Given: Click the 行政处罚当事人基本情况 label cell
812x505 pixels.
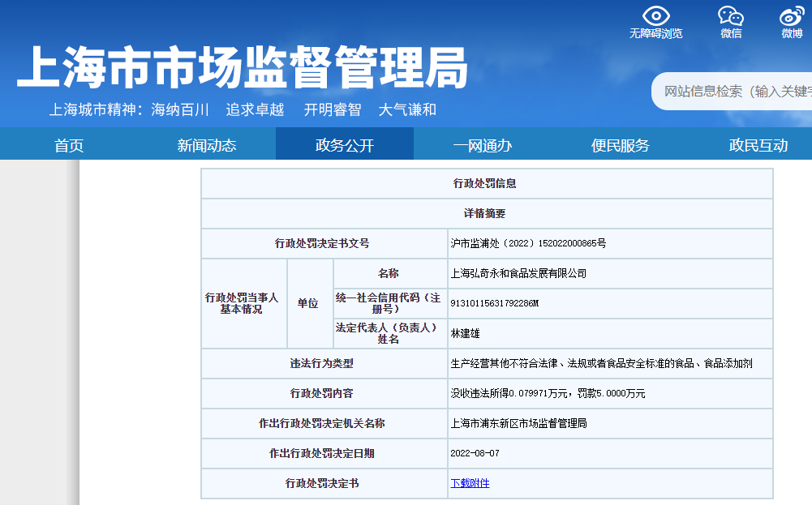Looking at the screenshot, I should pyautogui.click(x=244, y=303).
